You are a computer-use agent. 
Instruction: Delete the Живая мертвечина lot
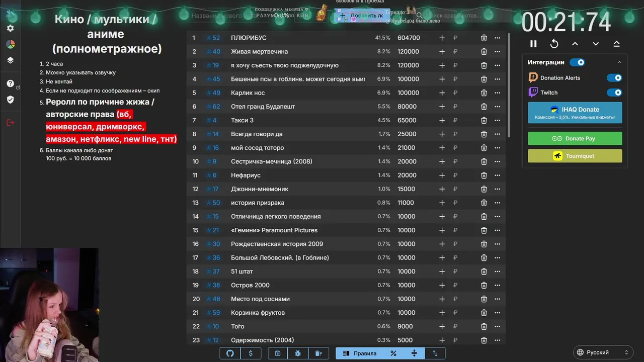[484, 51]
